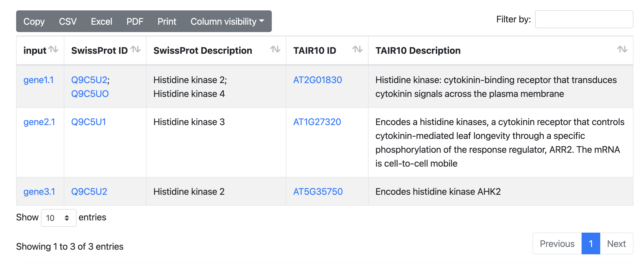Print the table
Image resolution: width=644 pixels, height=264 pixels.
[167, 21]
